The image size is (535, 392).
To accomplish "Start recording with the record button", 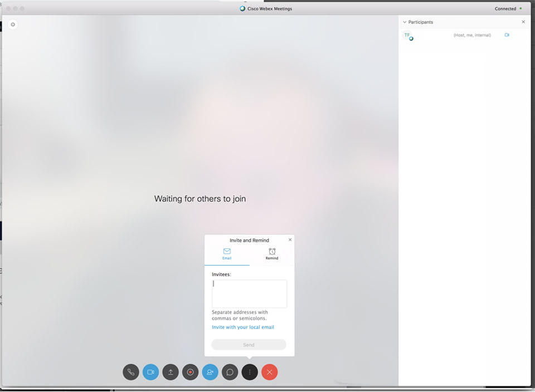I will [x=190, y=372].
